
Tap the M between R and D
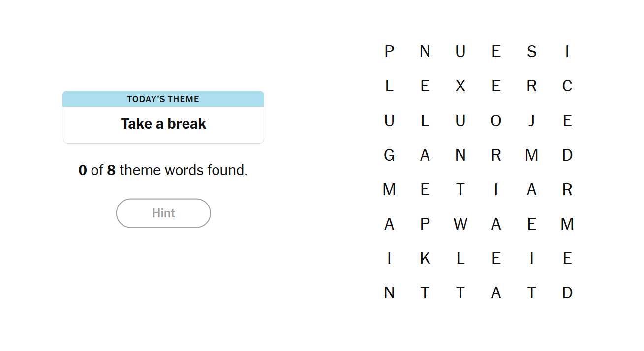click(x=531, y=155)
